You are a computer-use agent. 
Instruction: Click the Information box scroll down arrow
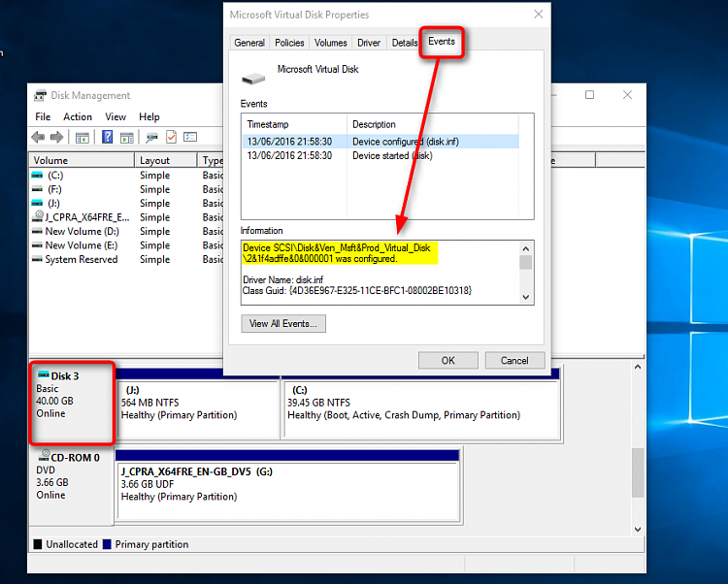point(525,297)
